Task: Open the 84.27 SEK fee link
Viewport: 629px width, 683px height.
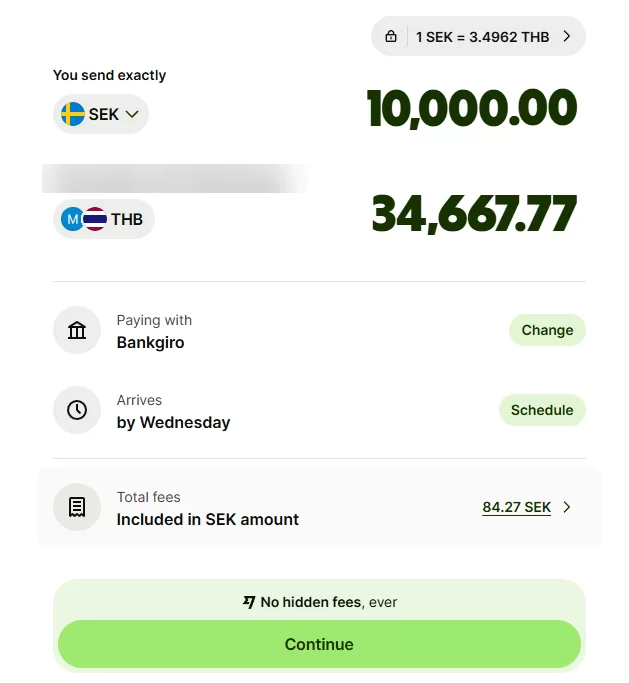Action: pyautogui.click(x=516, y=507)
